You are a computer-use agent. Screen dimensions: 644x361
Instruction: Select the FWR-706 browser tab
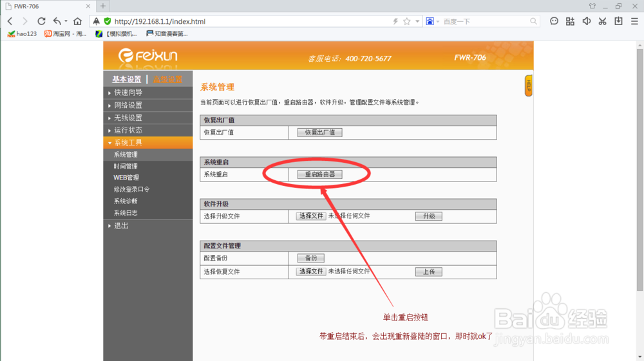coord(48,6)
